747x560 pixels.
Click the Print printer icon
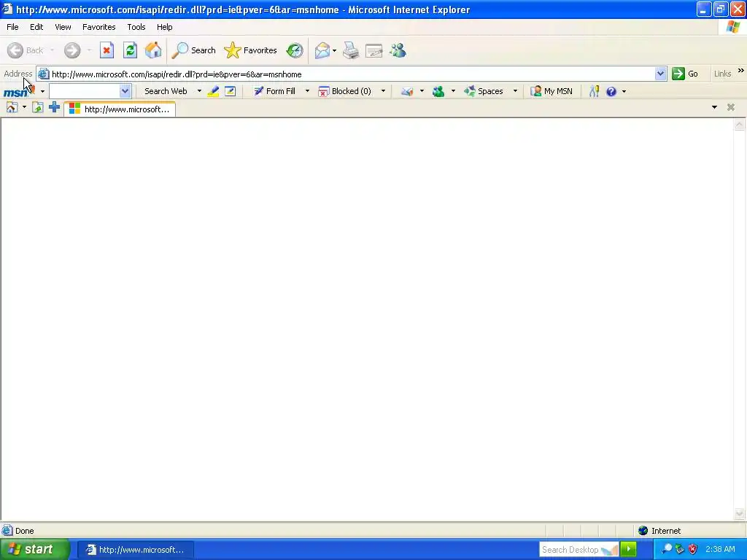pos(351,50)
